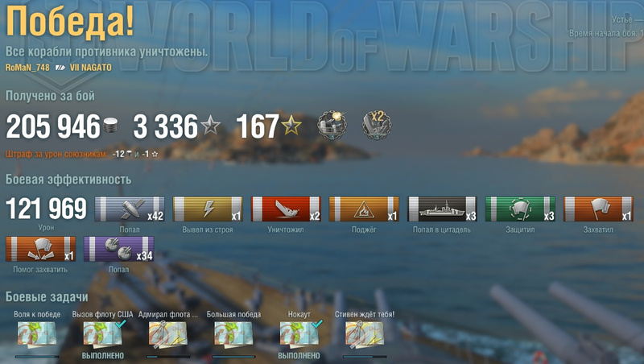Select the 'Помог захватить' ribbon

[x=40, y=249]
